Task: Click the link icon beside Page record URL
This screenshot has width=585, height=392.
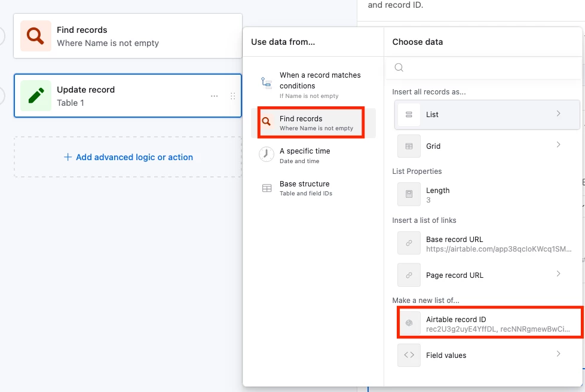Action: pyautogui.click(x=409, y=275)
